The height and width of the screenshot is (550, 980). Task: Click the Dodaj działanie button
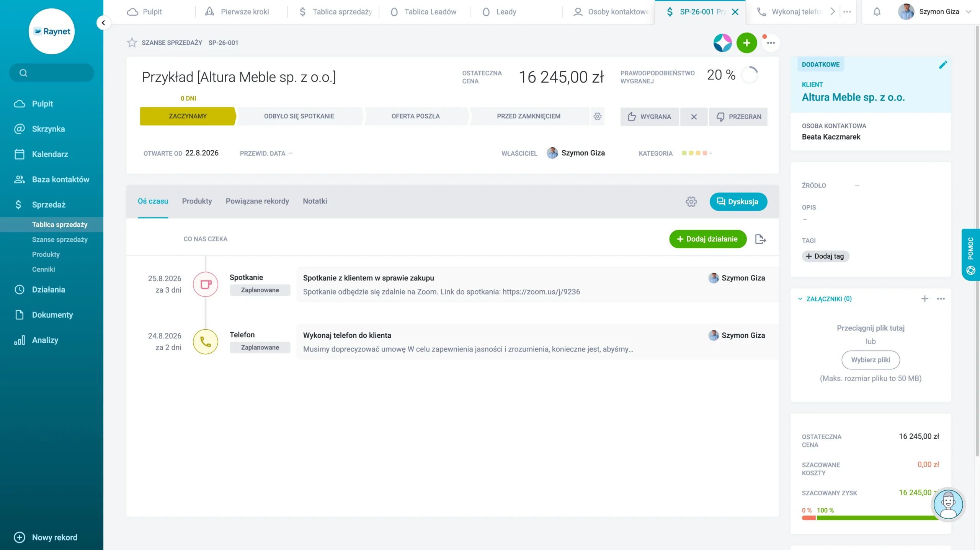coord(707,239)
